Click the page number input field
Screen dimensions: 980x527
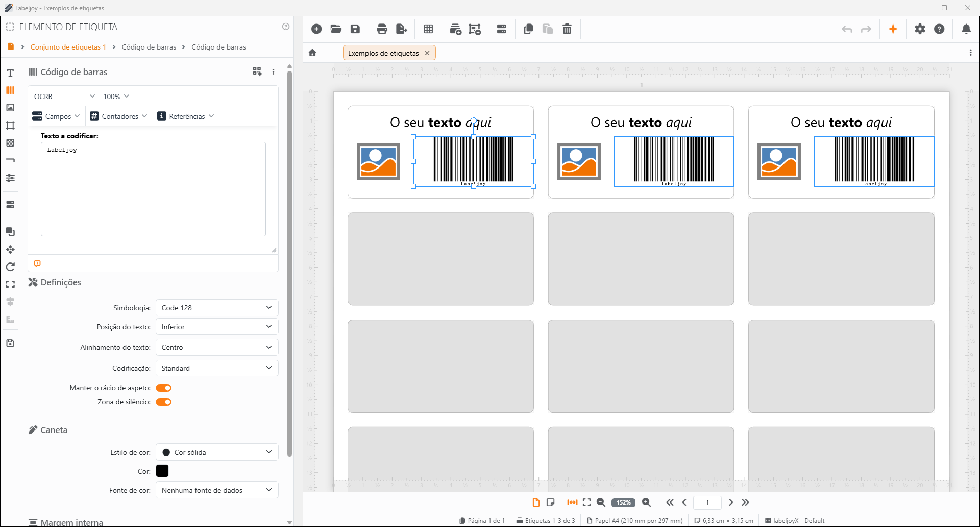[x=707, y=502]
